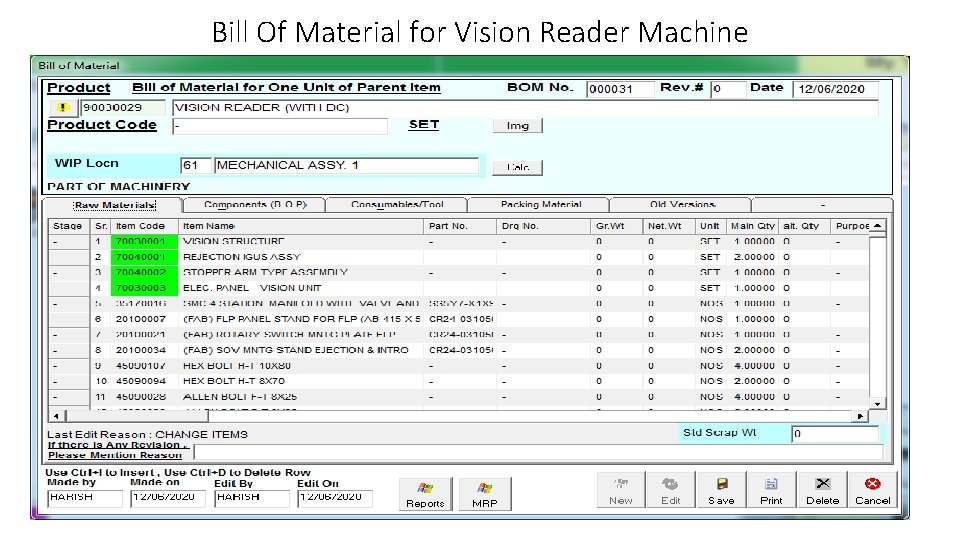Select the HEX BOLT H-T 10X80 row

(459, 366)
